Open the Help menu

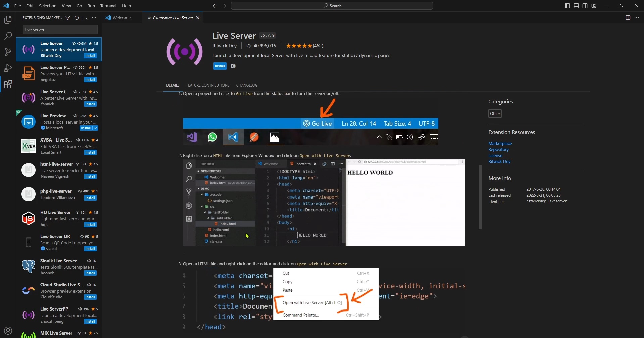(127, 6)
